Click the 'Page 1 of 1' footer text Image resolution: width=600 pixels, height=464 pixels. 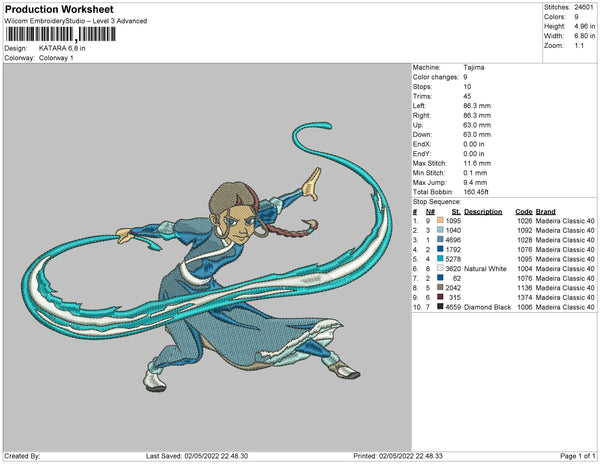(578, 456)
